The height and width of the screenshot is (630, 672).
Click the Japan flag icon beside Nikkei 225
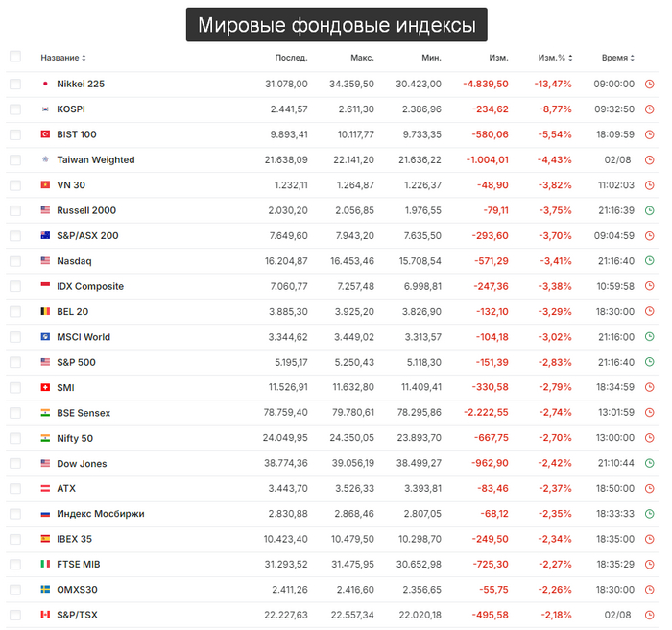coord(45,84)
